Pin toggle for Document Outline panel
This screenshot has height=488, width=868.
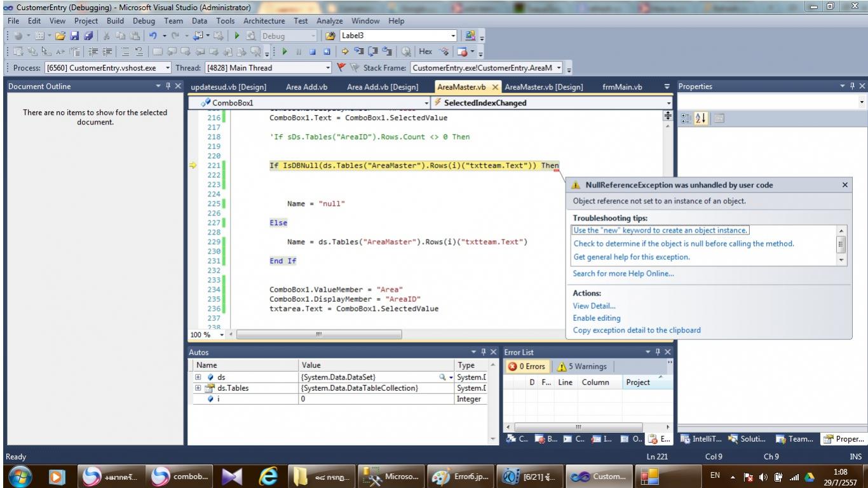pyautogui.click(x=167, y=86)
